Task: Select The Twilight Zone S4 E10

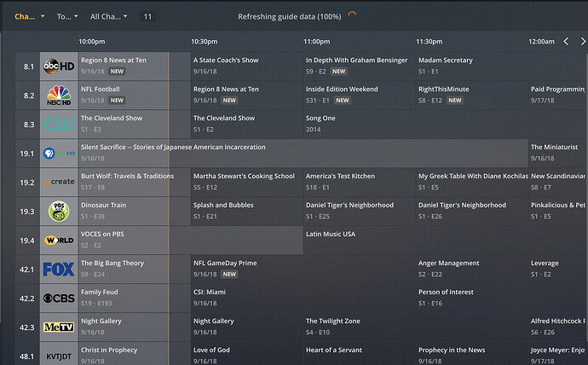Action: tap(416, 327)
